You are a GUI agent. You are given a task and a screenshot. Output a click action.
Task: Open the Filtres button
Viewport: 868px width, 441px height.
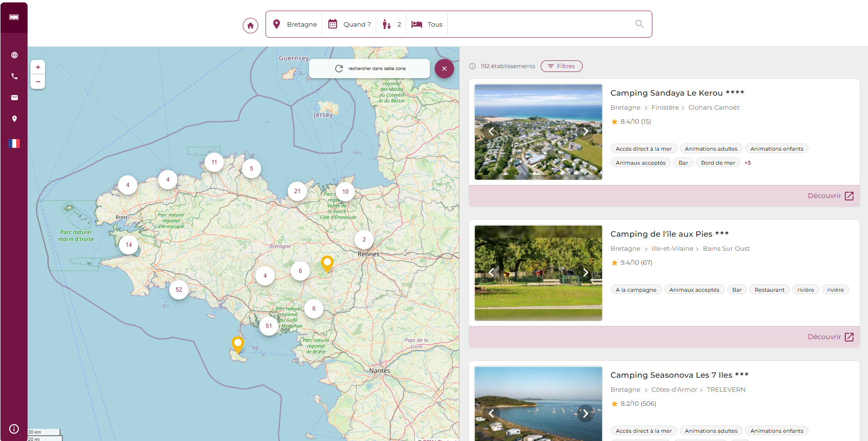561,66
